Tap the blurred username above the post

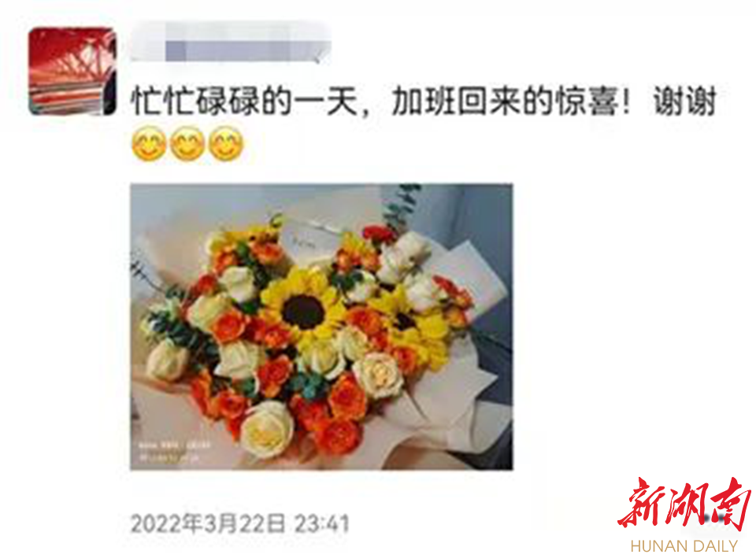click(x=231, y=44)
